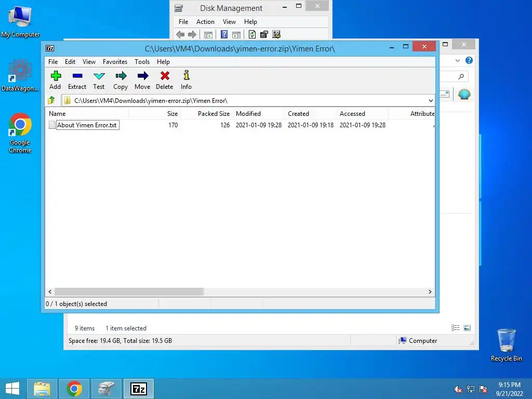Sort by the Modified column header
The height and width of the screenshot is (399, 532).
(x=258, y=114)
